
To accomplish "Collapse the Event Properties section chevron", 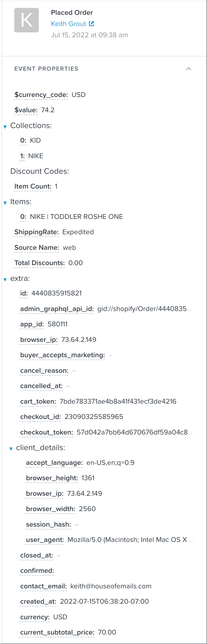I will click(189, 69).
